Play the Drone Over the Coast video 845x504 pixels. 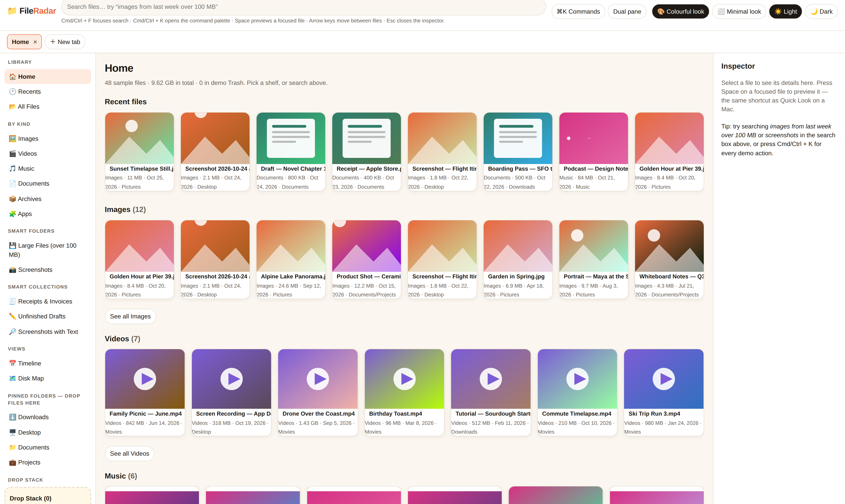318,379
